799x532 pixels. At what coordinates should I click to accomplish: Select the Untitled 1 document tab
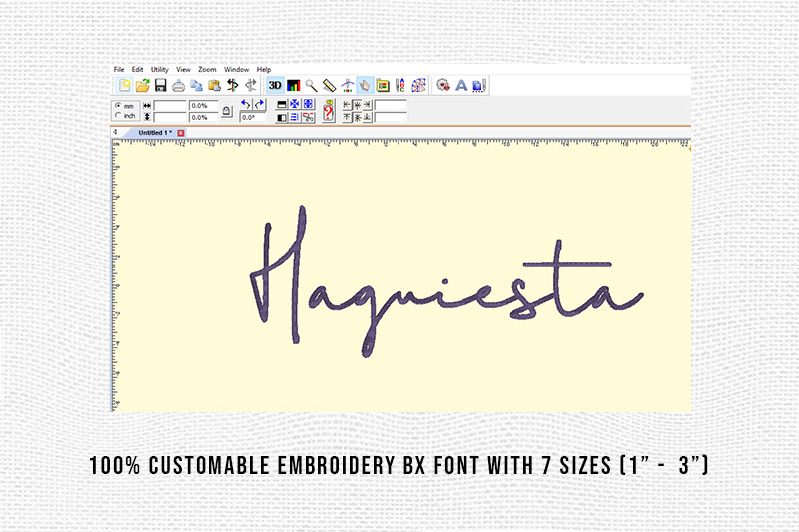155,133
